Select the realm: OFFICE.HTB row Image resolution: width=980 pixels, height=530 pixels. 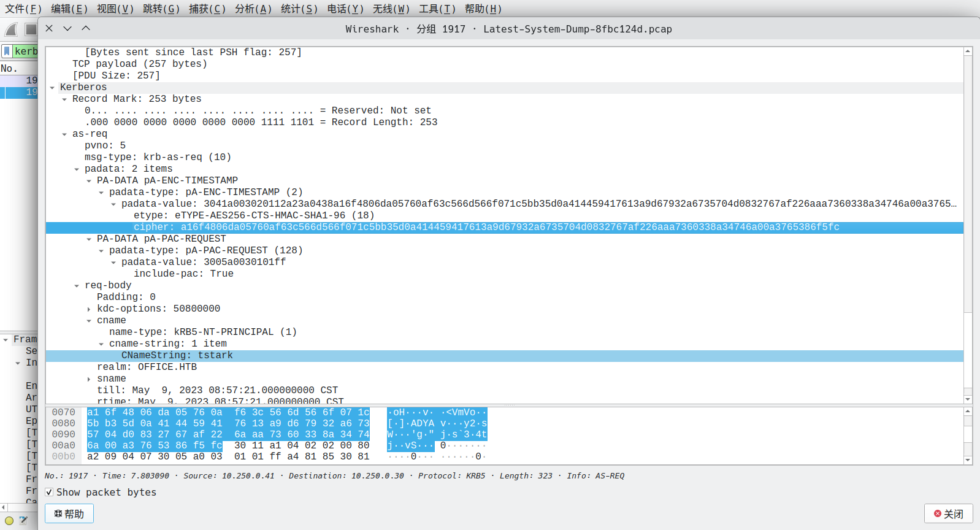click(x=147, y=367)
